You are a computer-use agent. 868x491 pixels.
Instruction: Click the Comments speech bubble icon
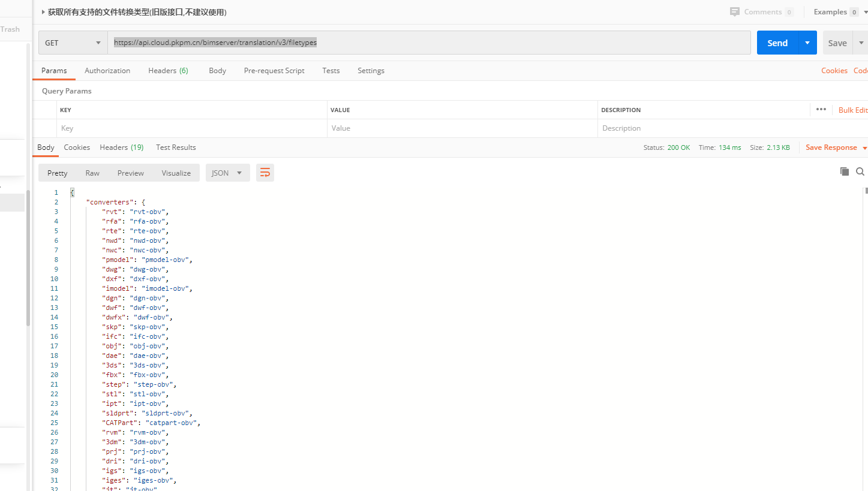point(734,12)
